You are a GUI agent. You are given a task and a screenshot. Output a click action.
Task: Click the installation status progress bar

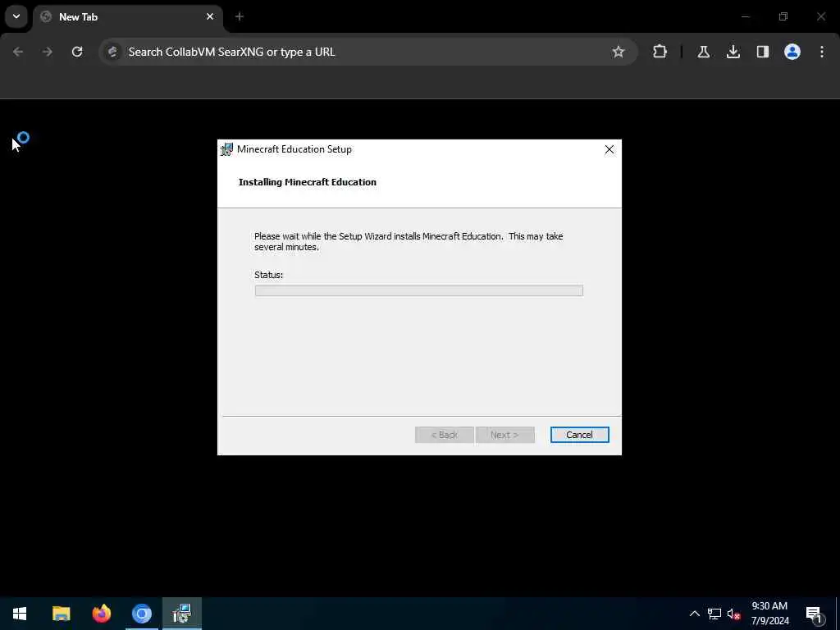click(419, 291)
